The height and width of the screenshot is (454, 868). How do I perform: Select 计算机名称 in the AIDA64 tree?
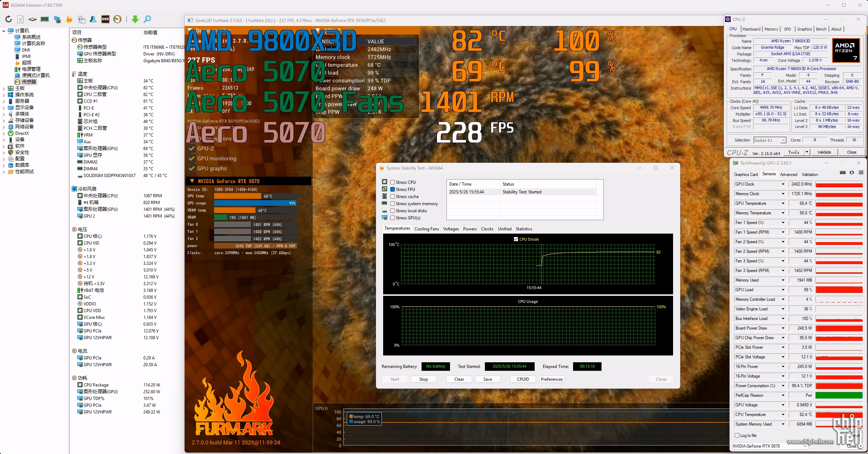30,43
